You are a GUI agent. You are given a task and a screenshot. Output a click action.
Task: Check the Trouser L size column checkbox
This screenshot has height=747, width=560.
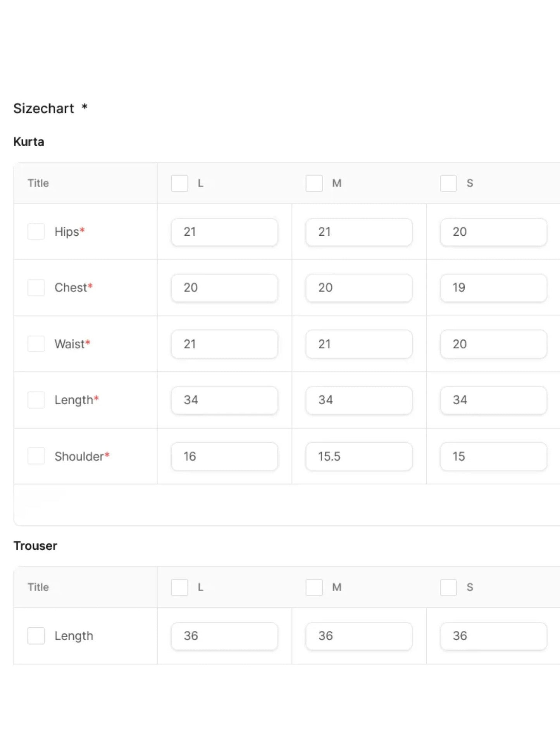[179, 587]
